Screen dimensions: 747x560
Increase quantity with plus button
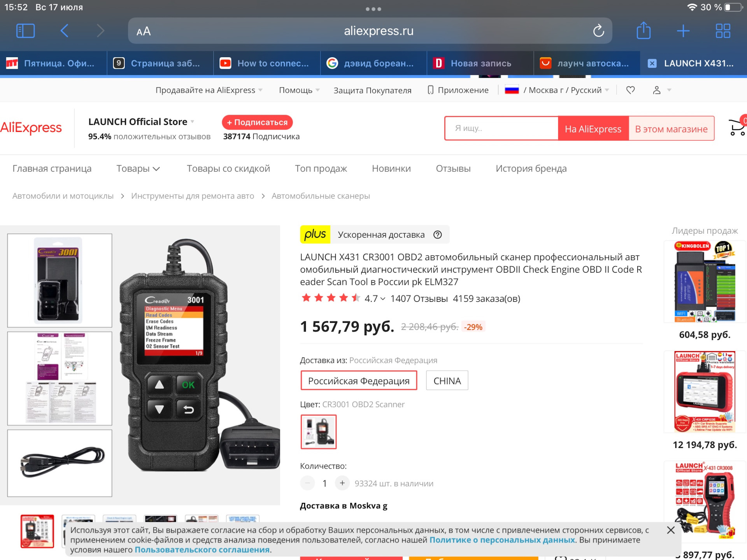[342, 483]
